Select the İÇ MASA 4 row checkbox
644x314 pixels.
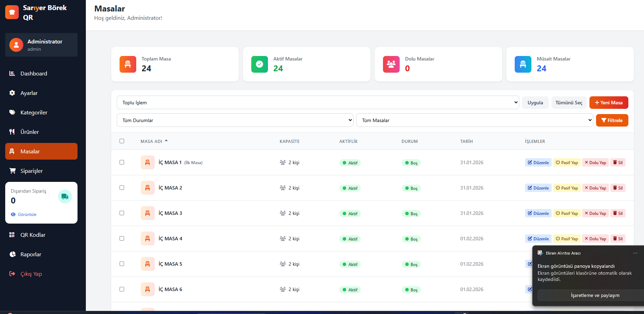(122, 239)
